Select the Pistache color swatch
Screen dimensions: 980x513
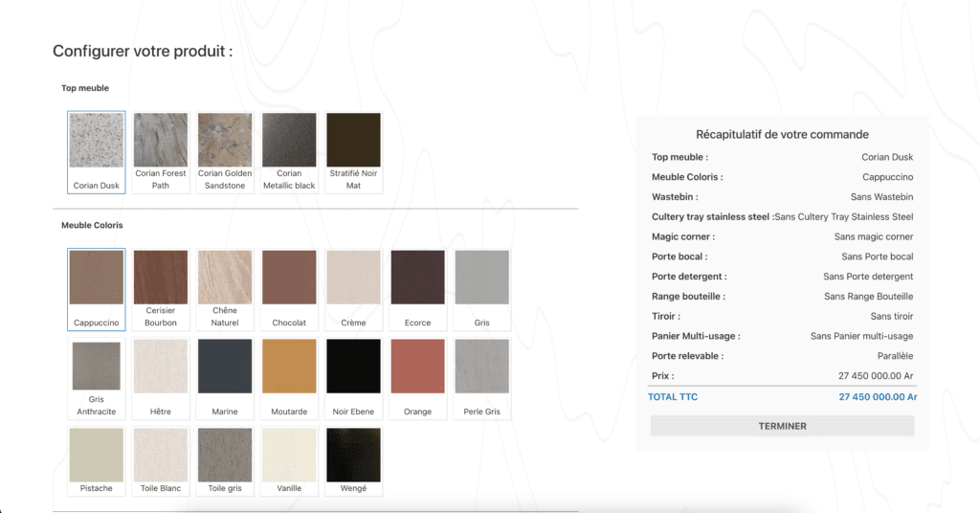coord(96,456)
